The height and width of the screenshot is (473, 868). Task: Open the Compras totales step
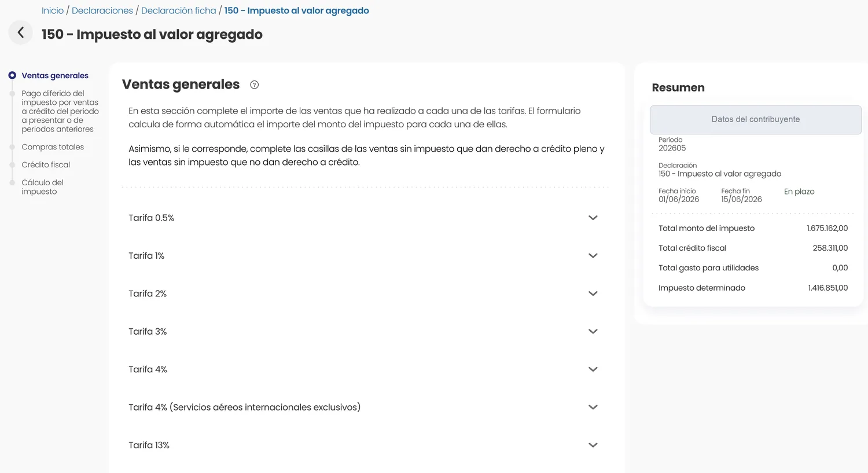click(53, 147)
